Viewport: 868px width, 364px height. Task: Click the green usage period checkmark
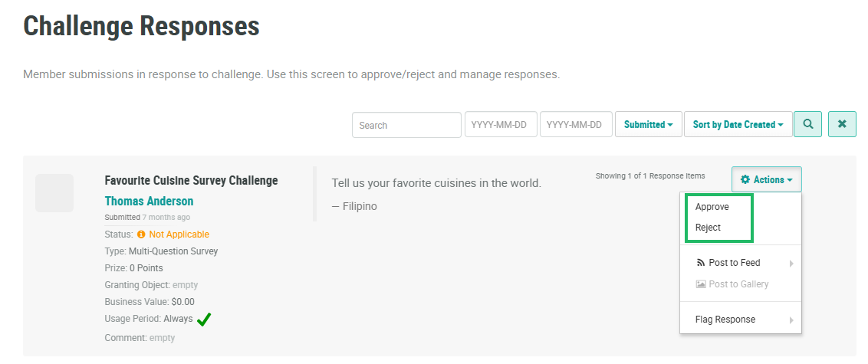point(203,320)
